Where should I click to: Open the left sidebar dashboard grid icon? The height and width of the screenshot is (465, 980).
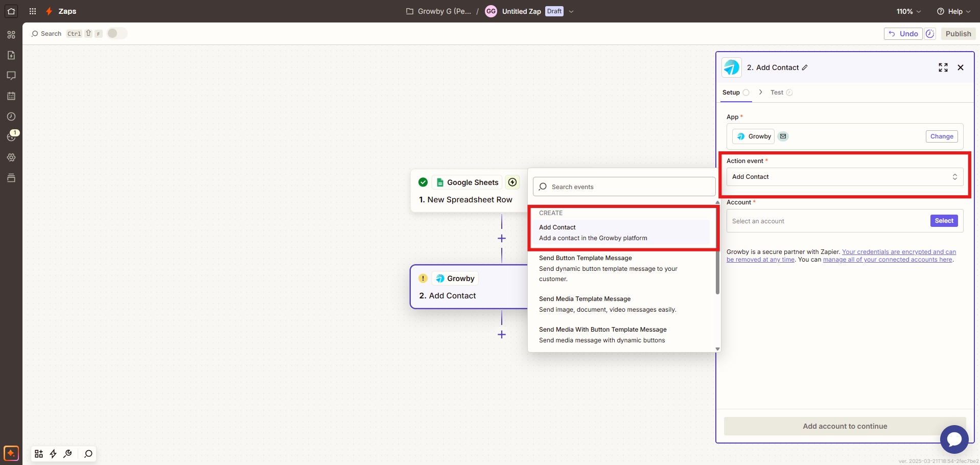[11, 35]
